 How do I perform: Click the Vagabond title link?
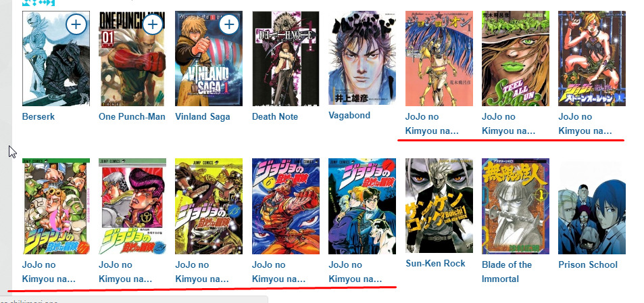[349, 116]
